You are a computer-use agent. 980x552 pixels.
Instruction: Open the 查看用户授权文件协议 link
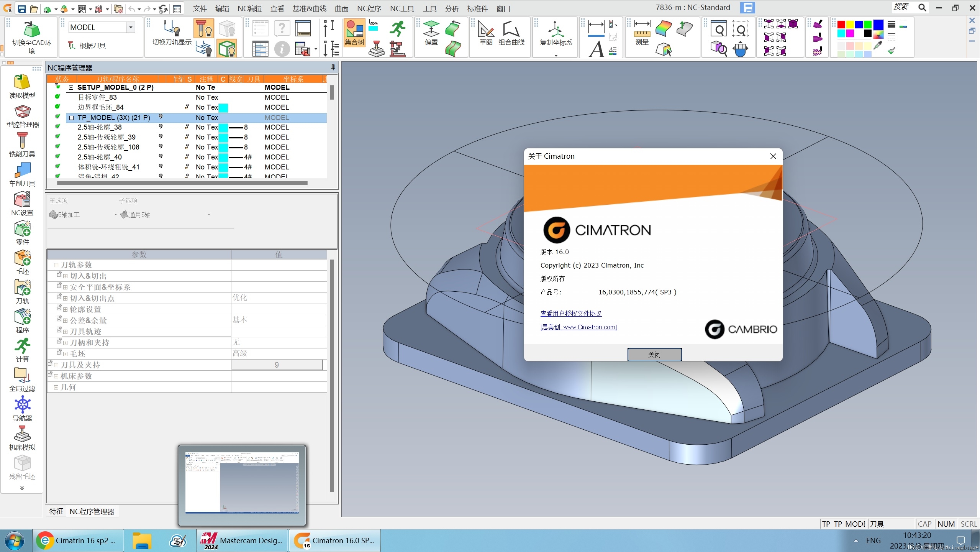pyautogui.click(x=570, y=314)
